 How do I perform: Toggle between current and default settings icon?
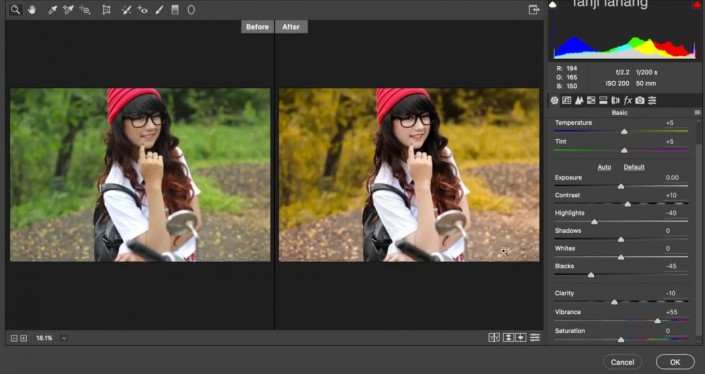pyautogui.click(x=535, y=338)
